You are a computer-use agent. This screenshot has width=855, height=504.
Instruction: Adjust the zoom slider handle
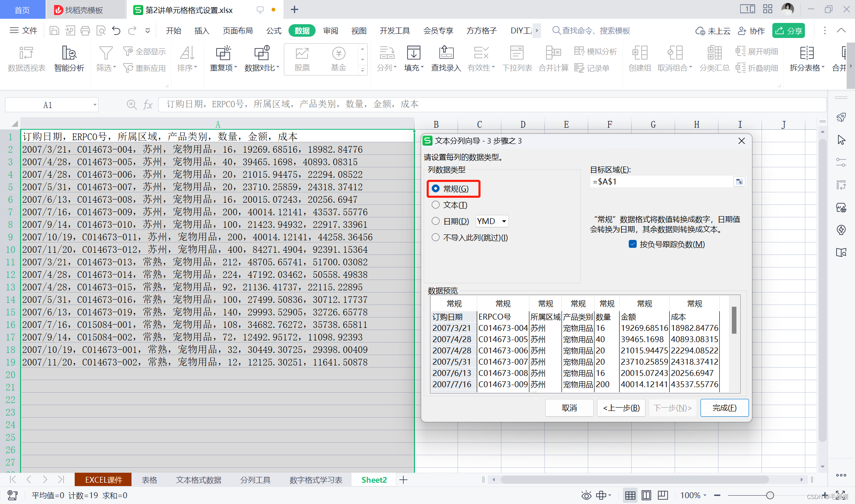[x=770, y=495]
